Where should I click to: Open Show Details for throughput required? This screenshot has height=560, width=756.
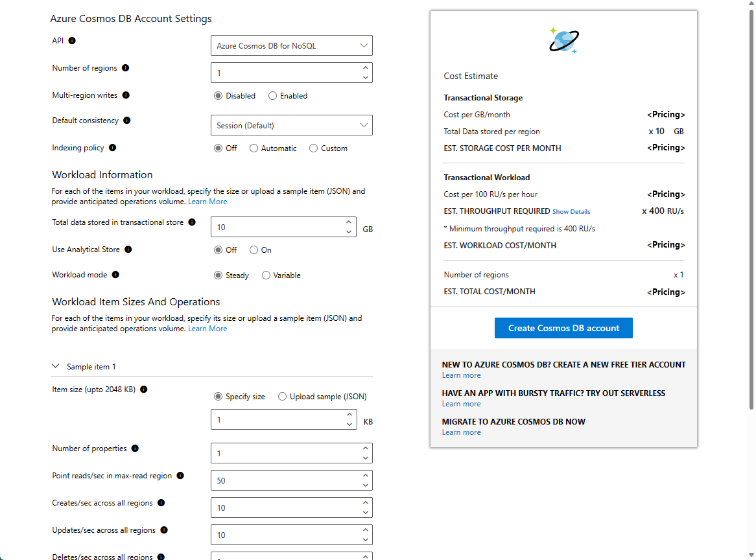[571, 212]
